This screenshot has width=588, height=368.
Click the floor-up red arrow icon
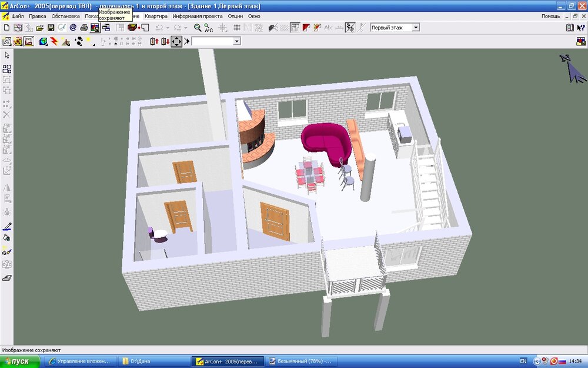tap(154, 41)
